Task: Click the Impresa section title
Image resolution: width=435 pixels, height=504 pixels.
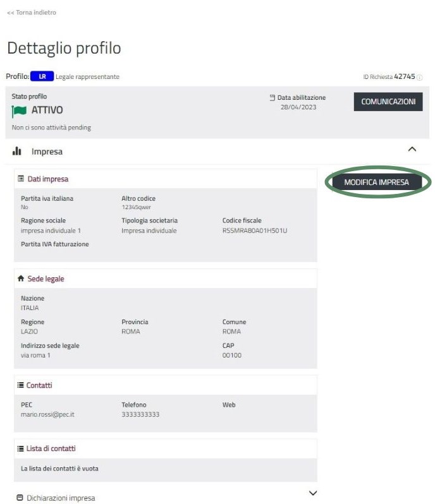Action: 47,152
